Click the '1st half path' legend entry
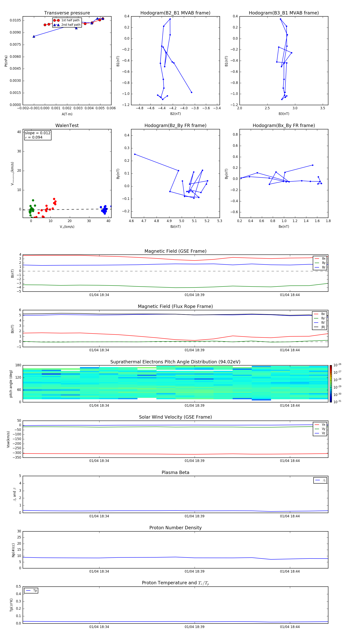This screenshot has width=351, height=644. coord(66,20)
